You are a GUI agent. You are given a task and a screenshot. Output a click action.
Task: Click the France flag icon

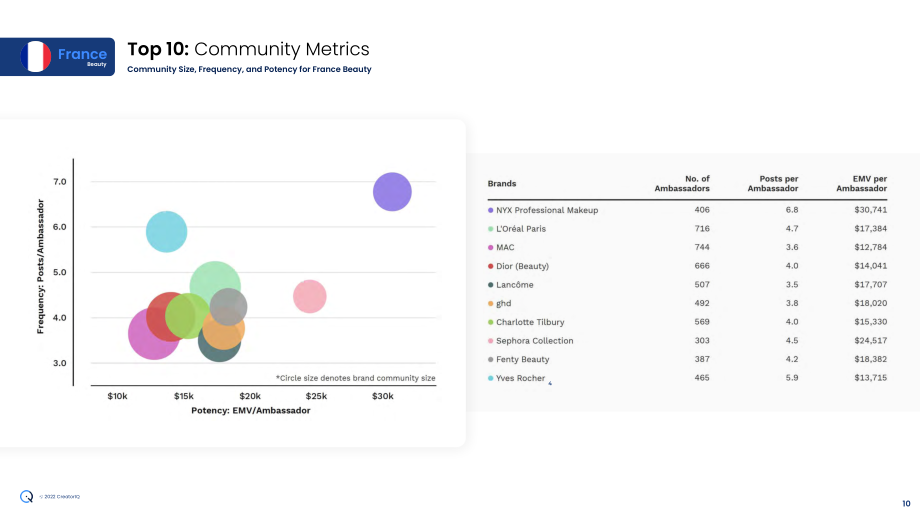[x=36, y=56]
